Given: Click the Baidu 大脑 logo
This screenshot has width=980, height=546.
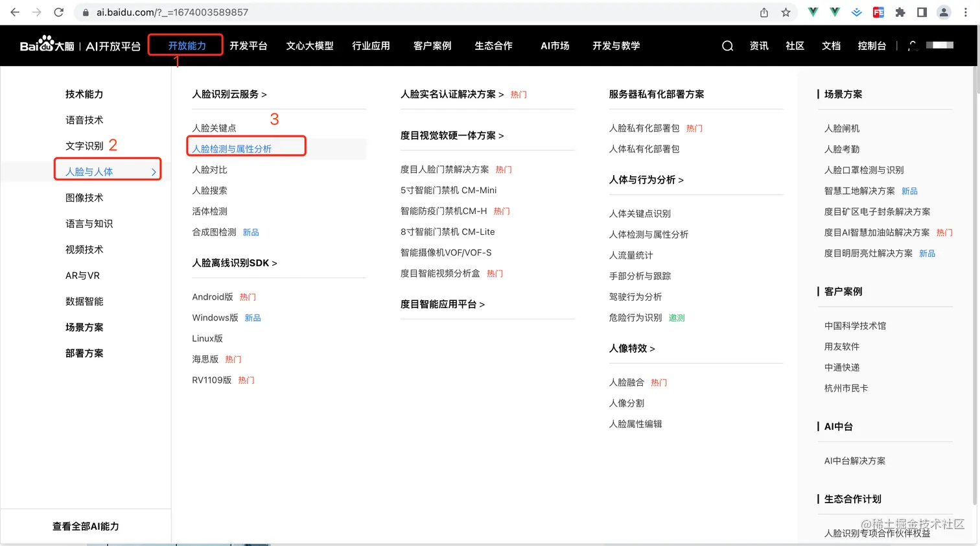Looking at the screenshot, I should point(47,45).
